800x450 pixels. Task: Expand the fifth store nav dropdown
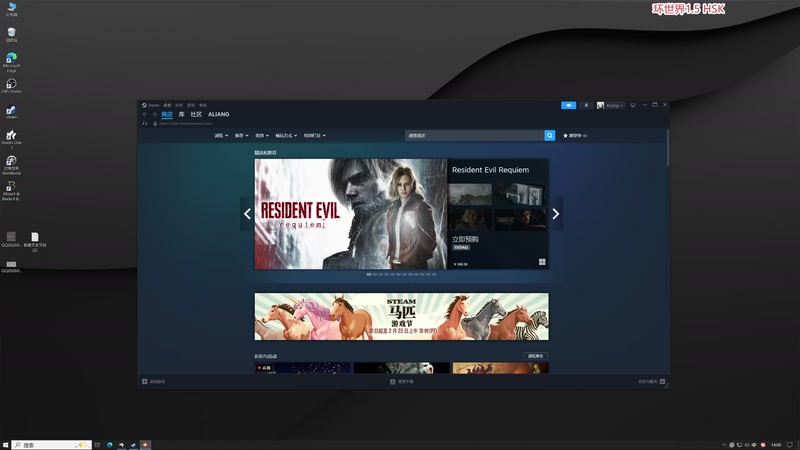coord(315,136)
